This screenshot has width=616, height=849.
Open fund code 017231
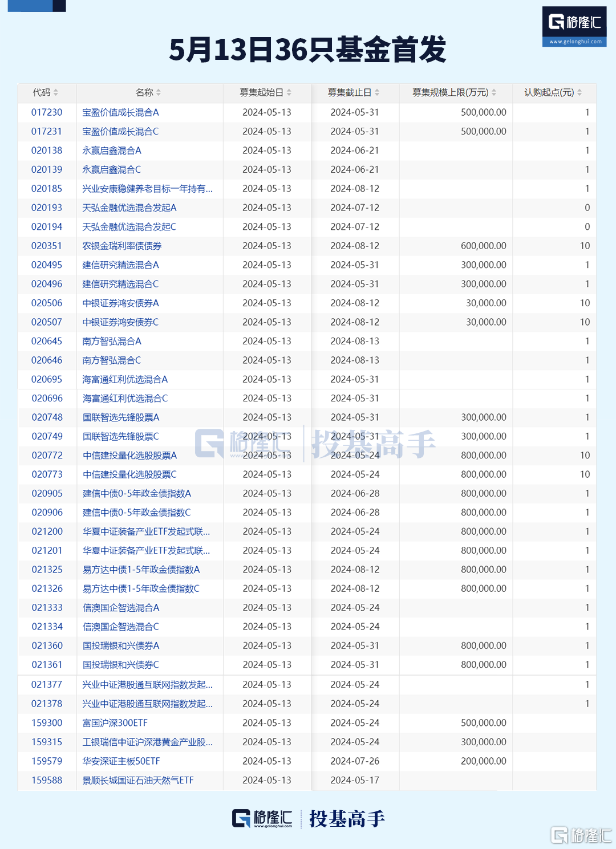click(47, 131)
